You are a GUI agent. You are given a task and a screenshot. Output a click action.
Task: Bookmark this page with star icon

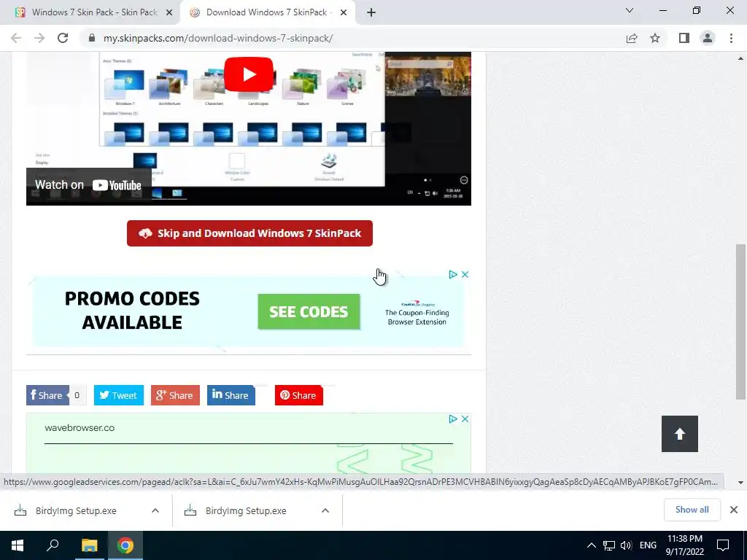655,38
